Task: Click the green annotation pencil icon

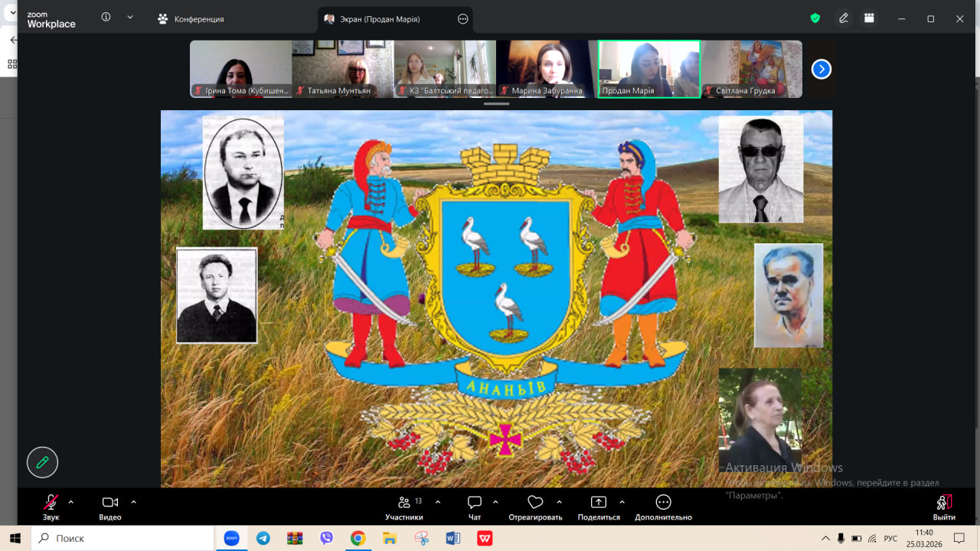Action: (42, 462)
